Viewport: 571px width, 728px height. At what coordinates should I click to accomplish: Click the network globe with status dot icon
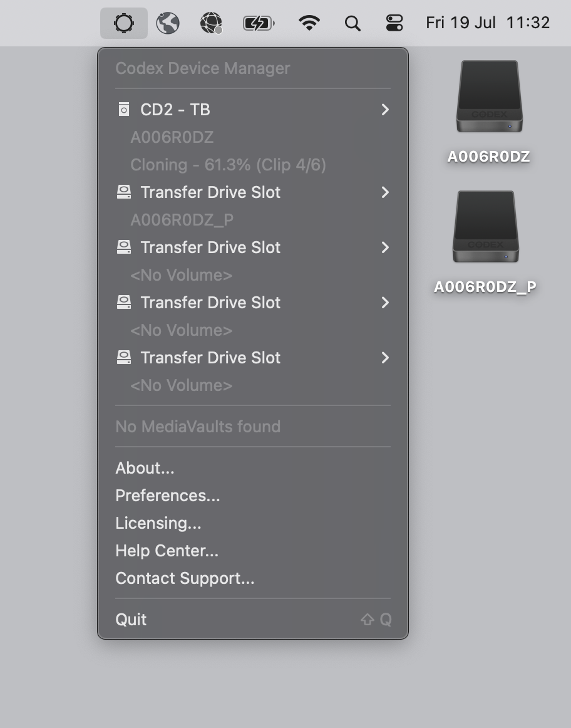(x=211, y=23)
